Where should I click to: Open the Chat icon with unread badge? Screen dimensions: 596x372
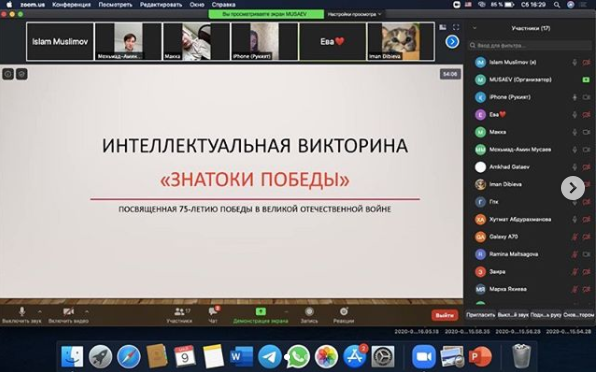point(213,312)
